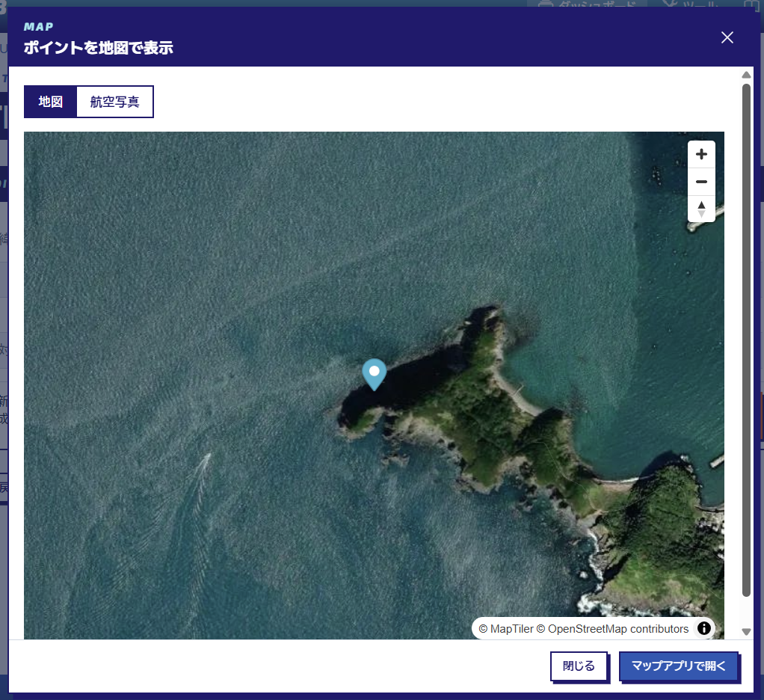Click the blue location pin marker
The height and width of the screenshot is (700, 764).
pyautogui.click(x=375, y=375)
